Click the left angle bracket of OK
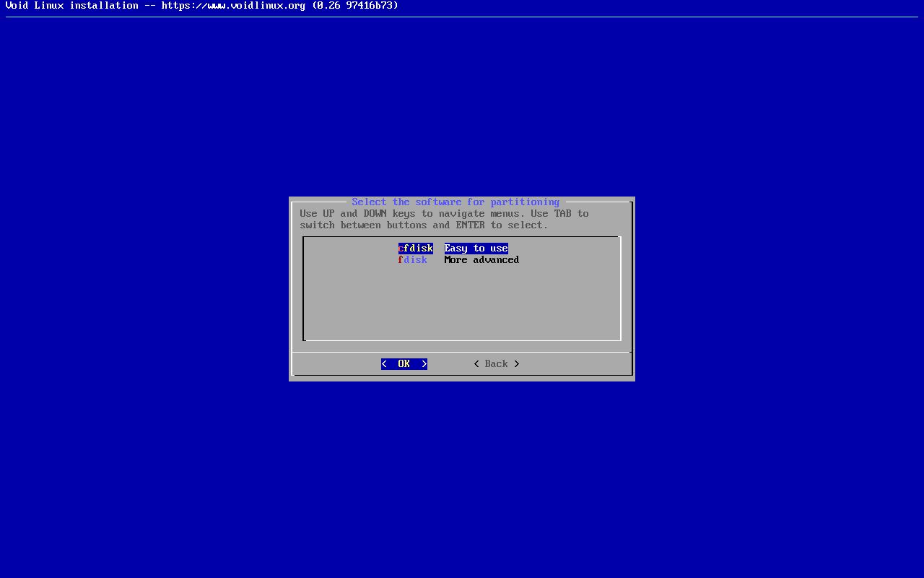The image size is (924, 578). 384,364
